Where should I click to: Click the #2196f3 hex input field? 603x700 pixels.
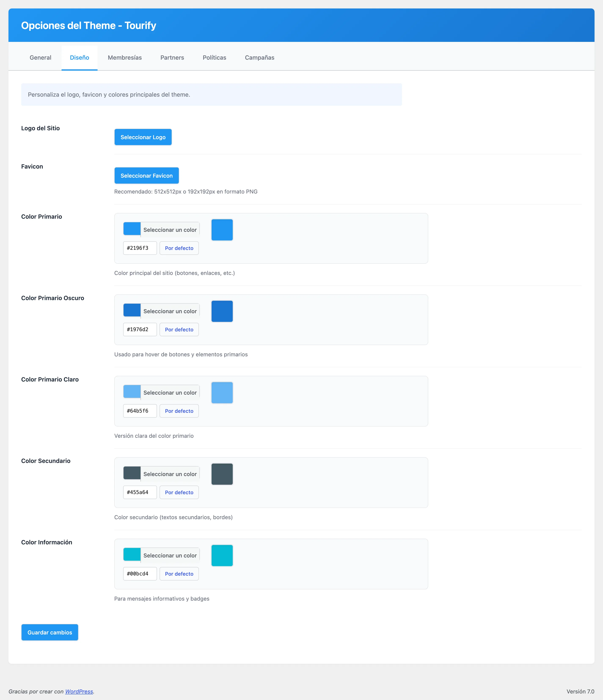pos(140,248)
